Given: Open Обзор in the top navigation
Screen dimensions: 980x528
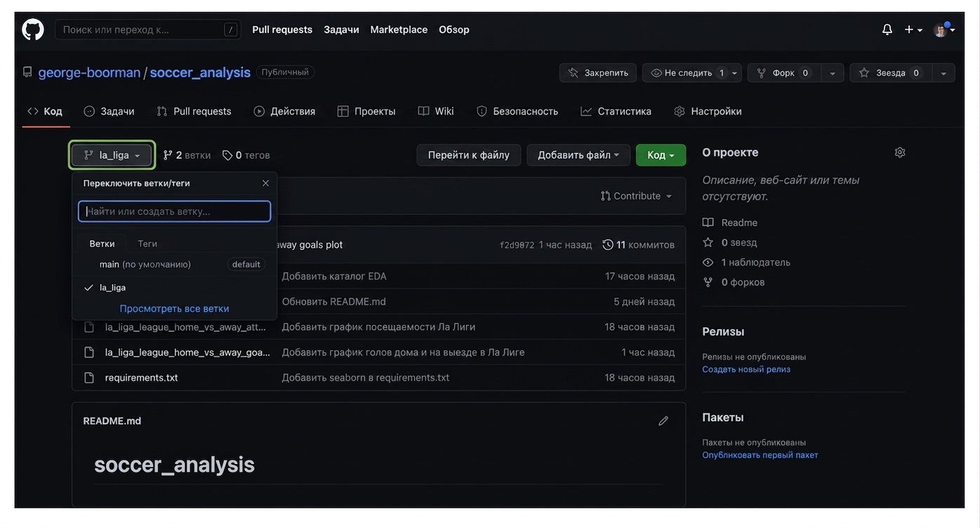Looking at the screenshot, I should coord(454,29).
